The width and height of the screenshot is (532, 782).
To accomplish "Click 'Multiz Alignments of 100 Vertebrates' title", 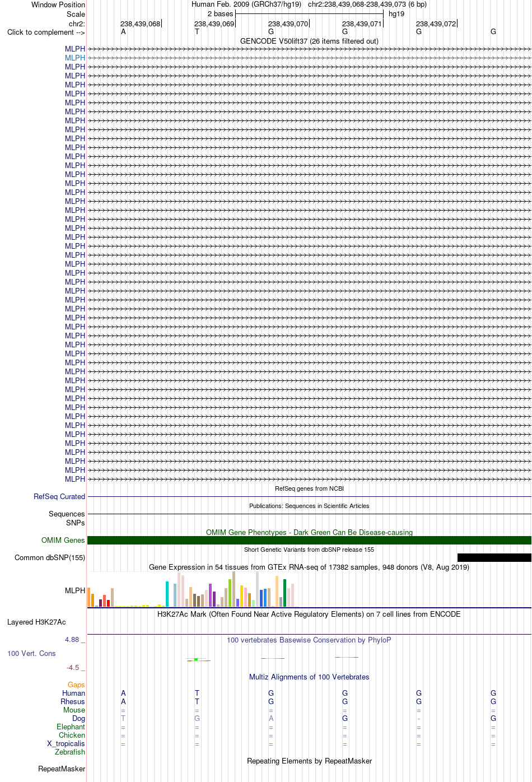I will (x=309, y=677).
